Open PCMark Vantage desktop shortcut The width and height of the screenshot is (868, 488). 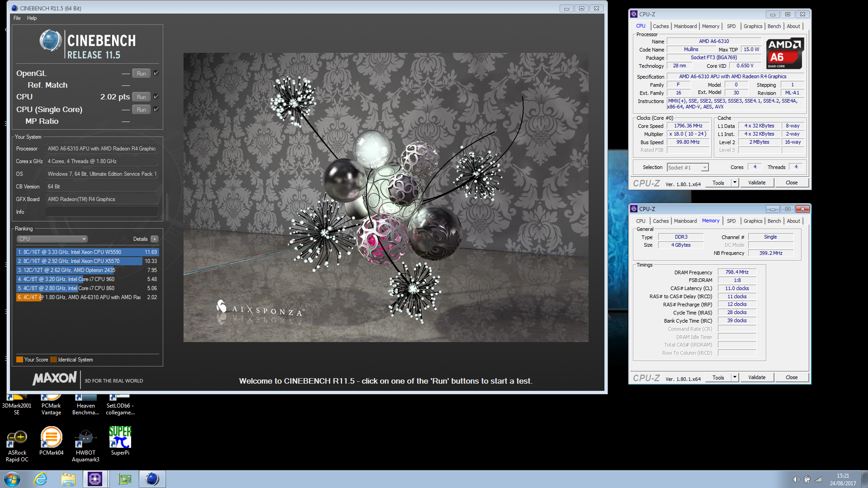[51, 405]
